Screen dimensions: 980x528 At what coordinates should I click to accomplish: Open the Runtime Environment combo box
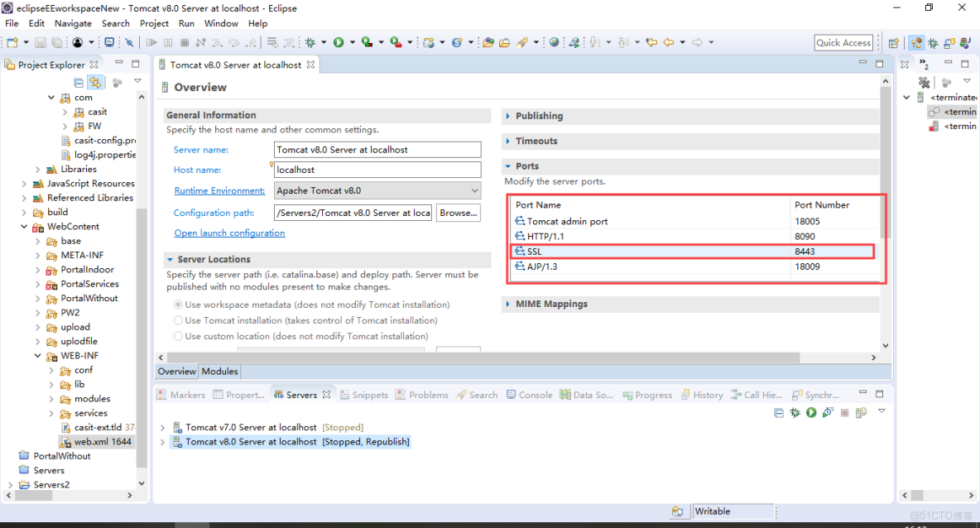pyautogui.click(x=377, y=190)
